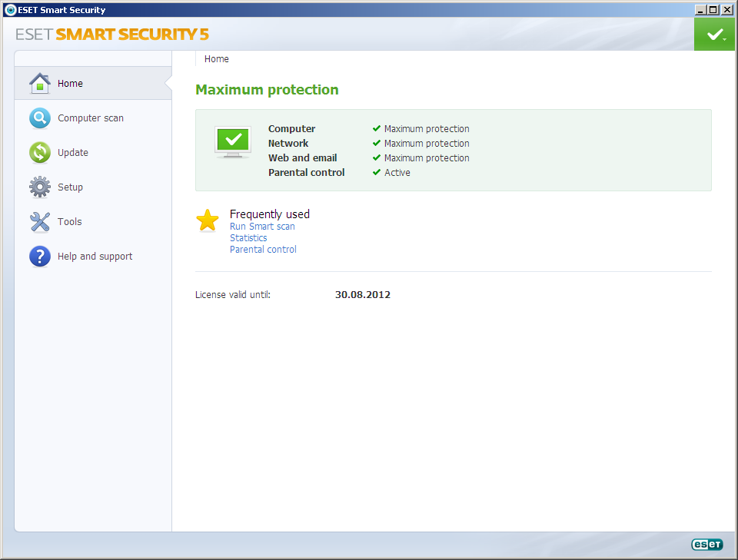Click the Help and support question icon
This screenshot has width=738, height=560.
point(40,257)
